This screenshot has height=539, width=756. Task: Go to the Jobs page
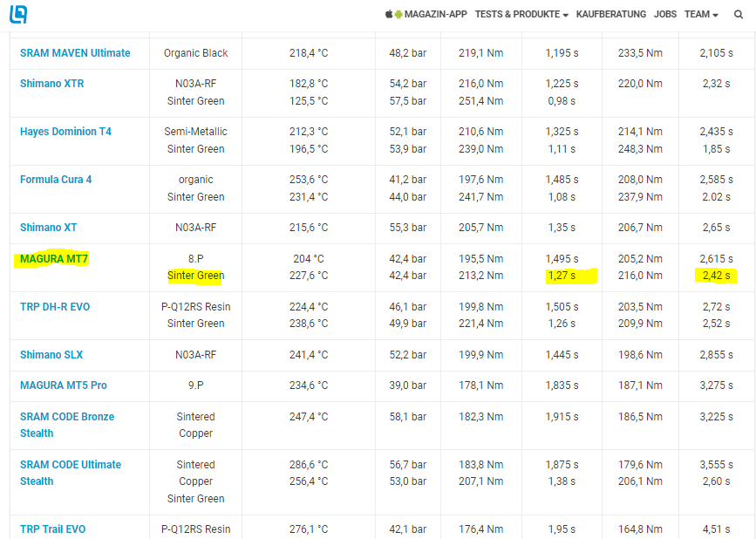click(x=665, y=15)
